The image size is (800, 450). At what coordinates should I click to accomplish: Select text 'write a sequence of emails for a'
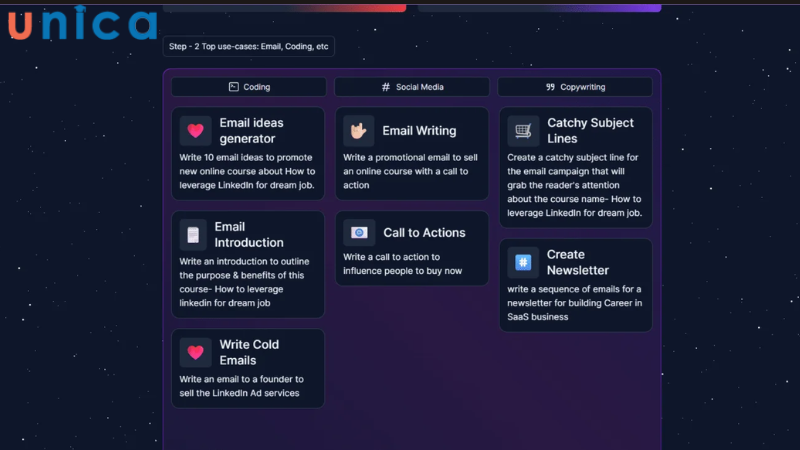[x=574, y=289]
